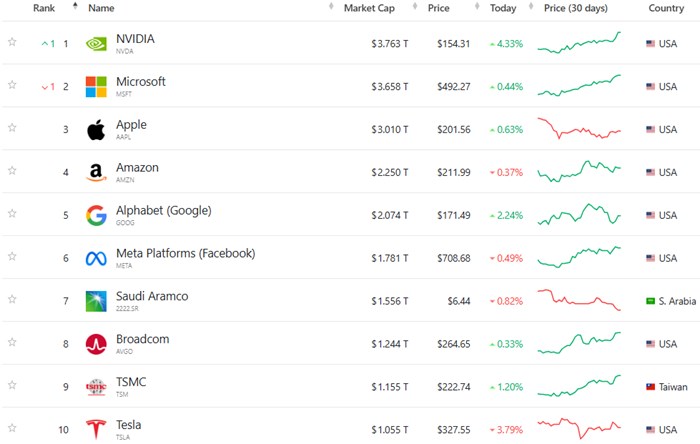Image resolution: width=700 pixels, height=444 pixels.
Task: Click the Broadcom logo icon
Action: point(96,344)
